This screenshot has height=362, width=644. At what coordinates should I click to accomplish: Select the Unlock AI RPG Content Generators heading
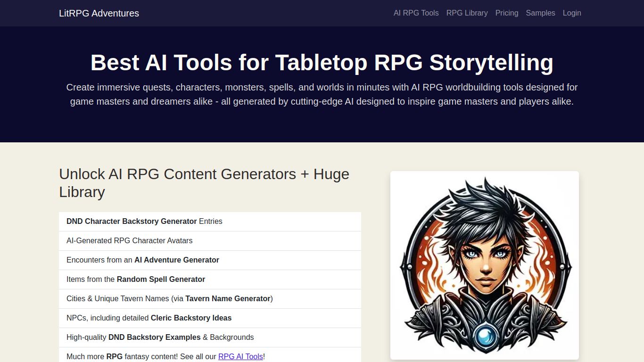coord(204,183)
